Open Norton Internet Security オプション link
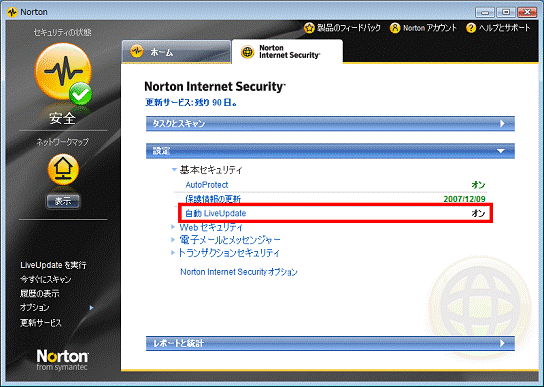The height and width of the screenshot is (387, 544). pos(239,272)
